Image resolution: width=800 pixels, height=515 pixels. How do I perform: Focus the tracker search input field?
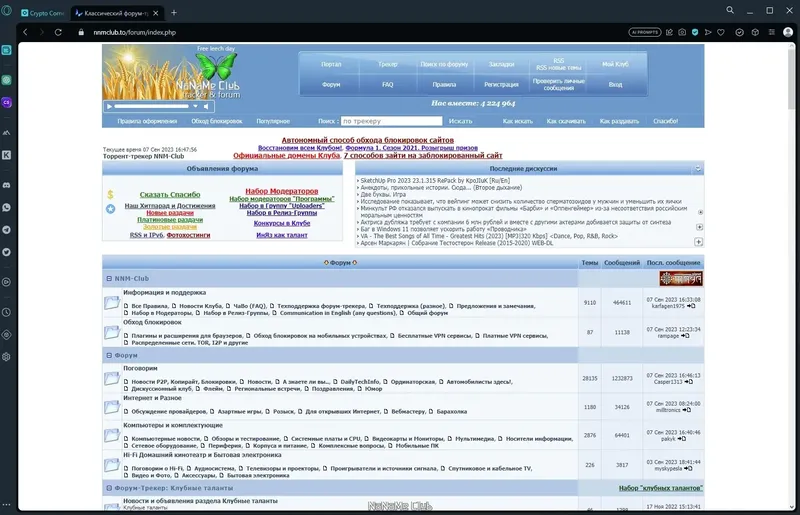point(391,121)
